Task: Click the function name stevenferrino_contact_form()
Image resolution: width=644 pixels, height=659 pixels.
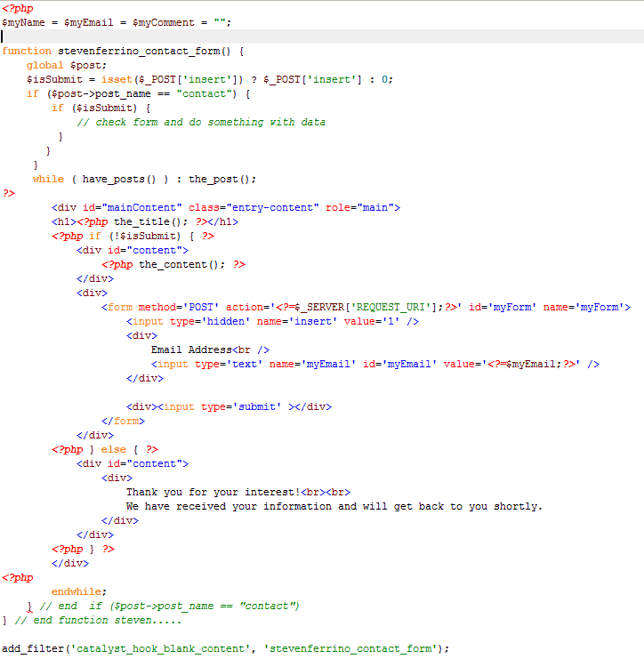Action: pyautogui.click(x=144, y=52)
